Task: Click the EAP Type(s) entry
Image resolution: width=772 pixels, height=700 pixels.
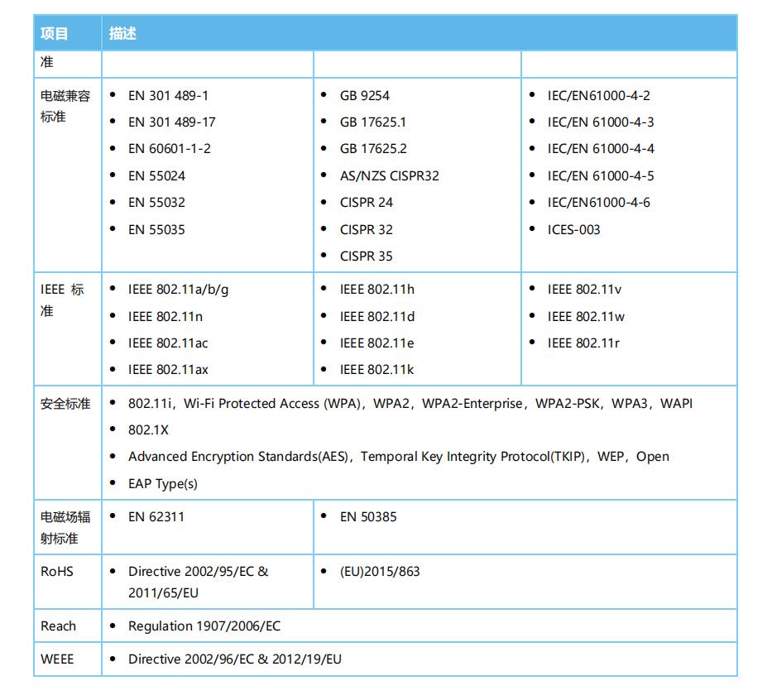Action: click(x=163, y=483)
